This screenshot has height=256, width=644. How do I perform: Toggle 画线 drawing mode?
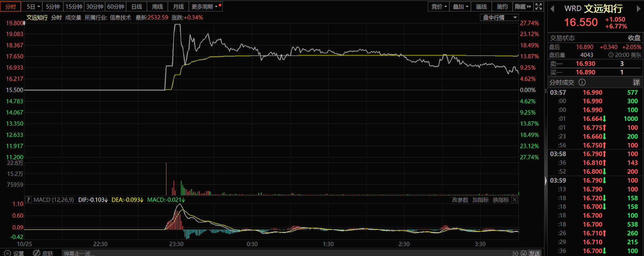pyautogui.click(x=481, y=7)
